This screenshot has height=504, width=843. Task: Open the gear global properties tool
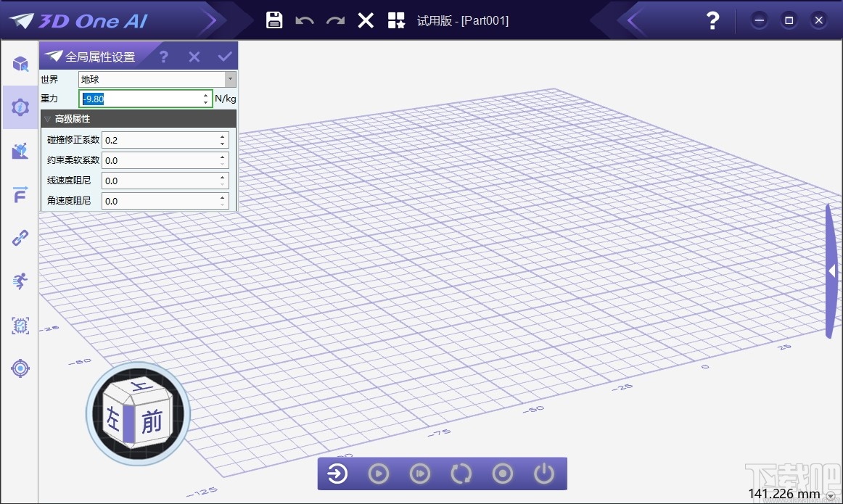[x=20, y=107]
